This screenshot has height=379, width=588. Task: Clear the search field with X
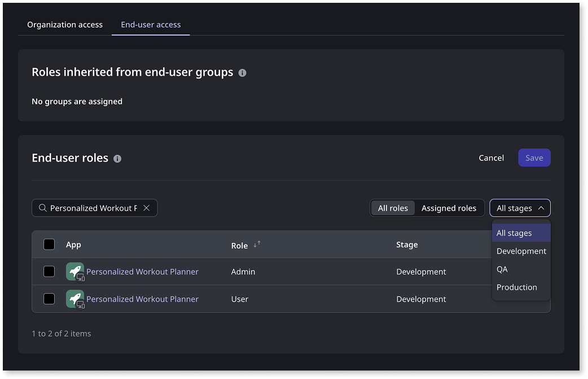(147, 208)
